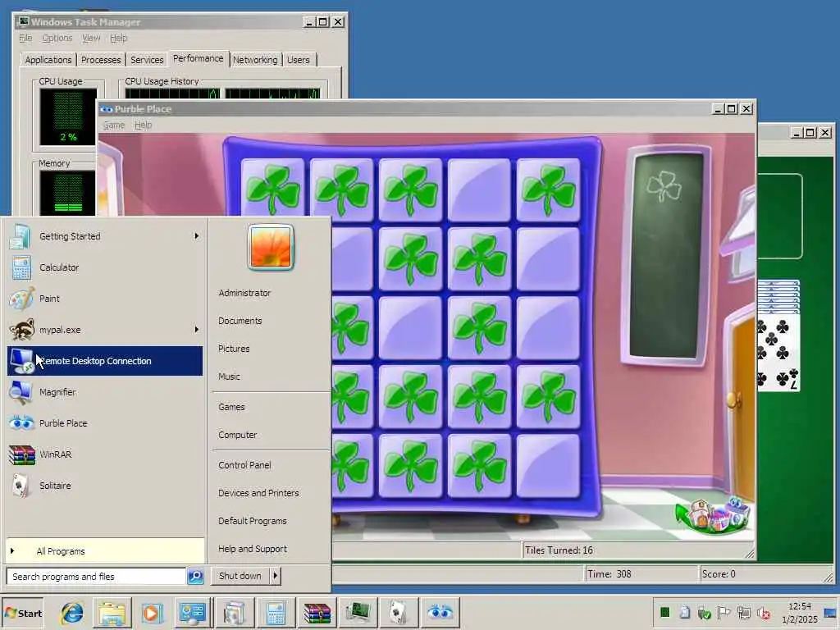Switch to the Networking tab
Viewport: 840px width, 630px height.
(255, 59)
